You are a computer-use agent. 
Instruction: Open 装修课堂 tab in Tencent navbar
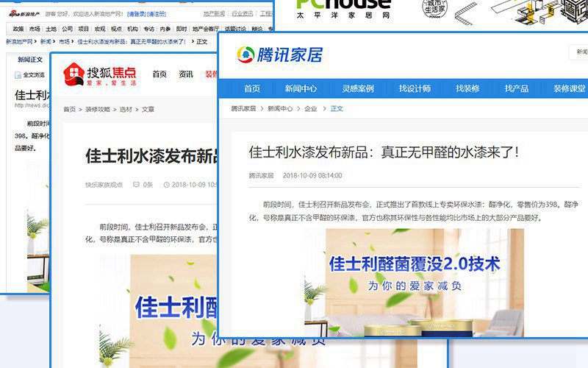pos(569,88)
